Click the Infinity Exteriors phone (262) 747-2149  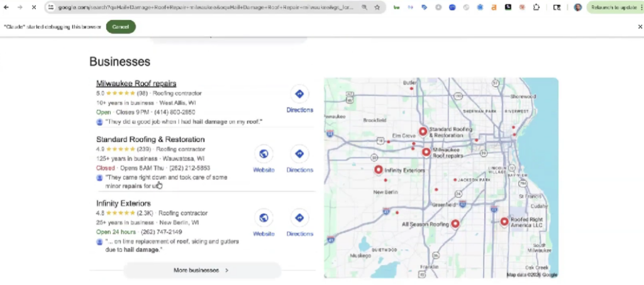pos(162,232)
